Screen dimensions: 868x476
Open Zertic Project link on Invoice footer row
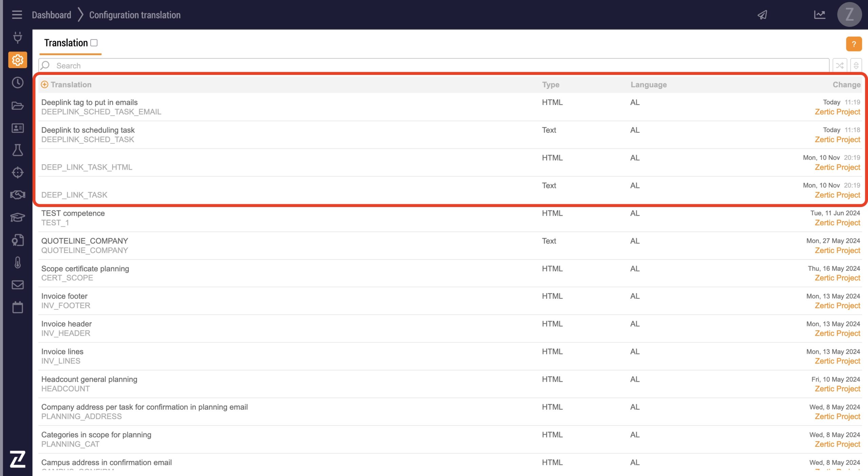(x=837, y=306)
